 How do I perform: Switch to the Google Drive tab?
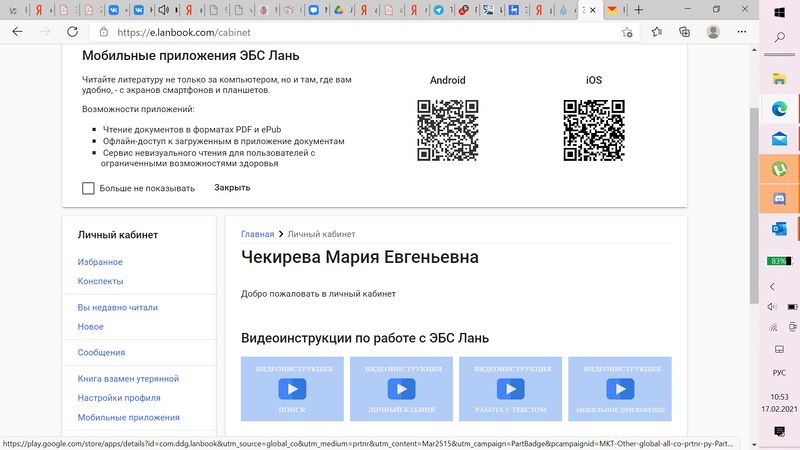point(339,10)
